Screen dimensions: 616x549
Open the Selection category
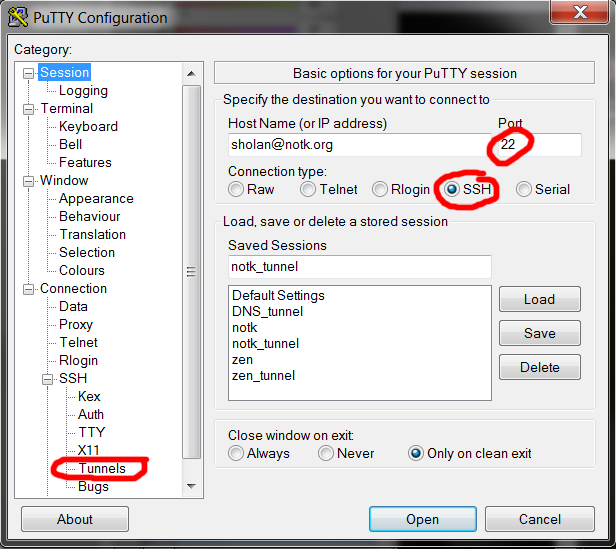[87, 252]
